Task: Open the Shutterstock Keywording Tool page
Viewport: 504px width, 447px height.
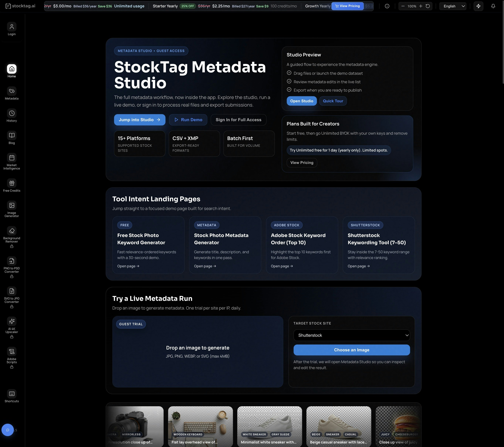Action: tap(358, 266)
